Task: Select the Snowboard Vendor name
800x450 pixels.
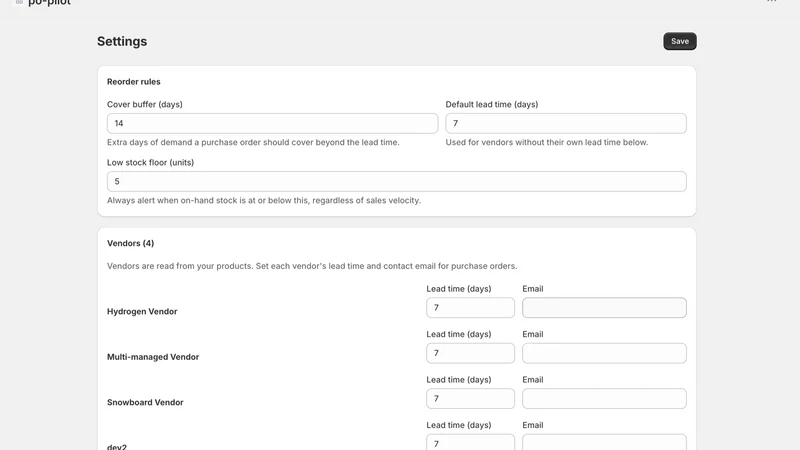Action: [x=145, y=402]
